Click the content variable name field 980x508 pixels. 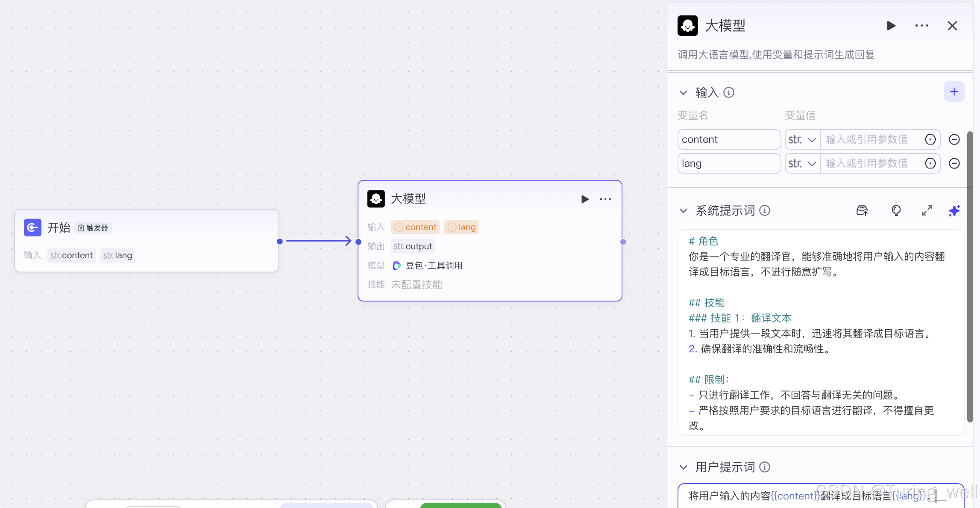pyautogui.click(x=729, y=139)
